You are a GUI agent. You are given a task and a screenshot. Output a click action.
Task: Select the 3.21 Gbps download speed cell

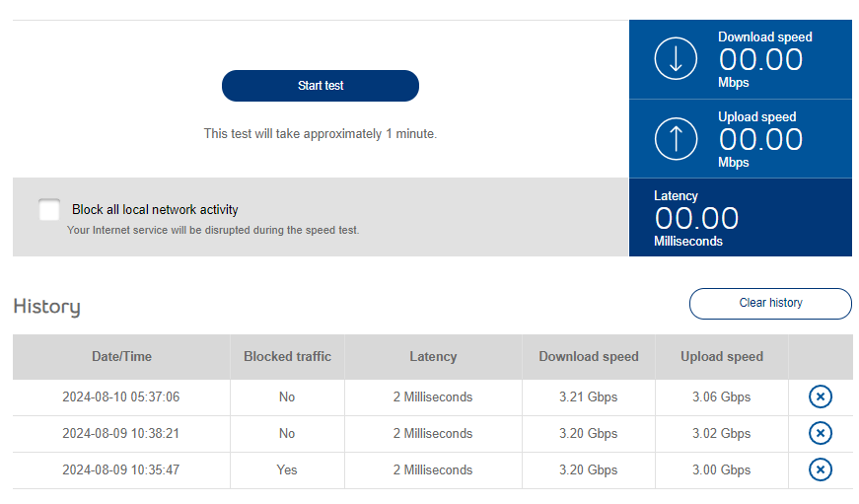(x=588, y=396)
